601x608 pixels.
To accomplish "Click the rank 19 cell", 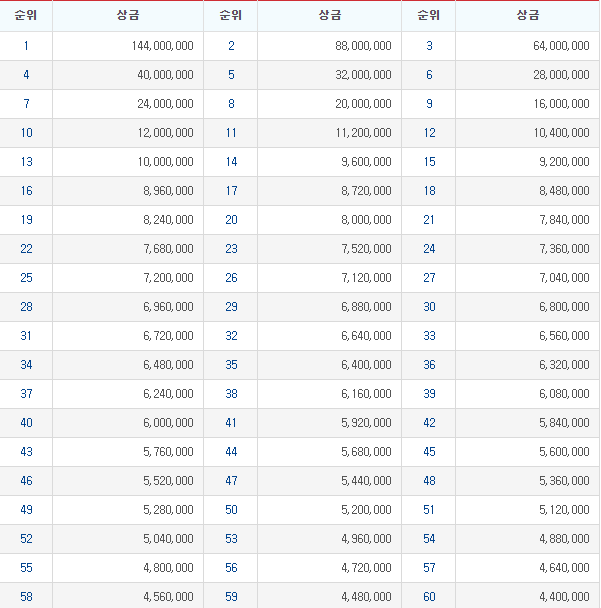I will [26, 220].
